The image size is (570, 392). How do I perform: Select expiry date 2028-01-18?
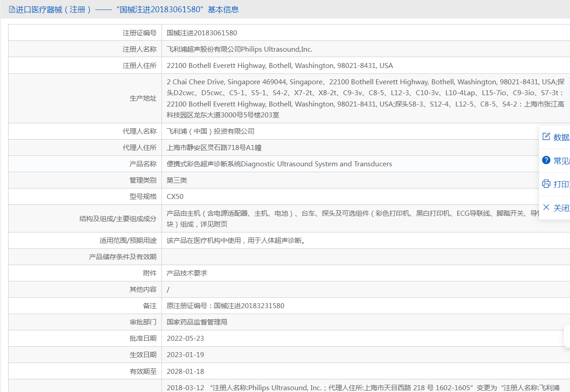tap(185, 372)
